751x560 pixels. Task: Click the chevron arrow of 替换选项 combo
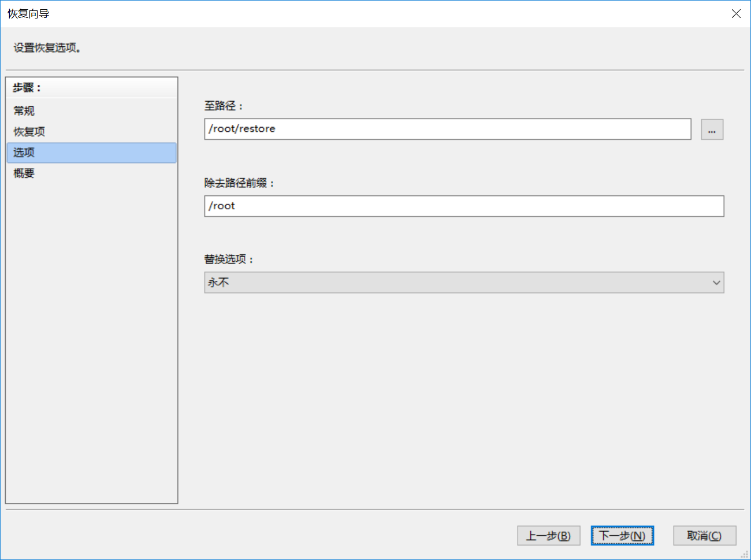click(x=716, y=283)
